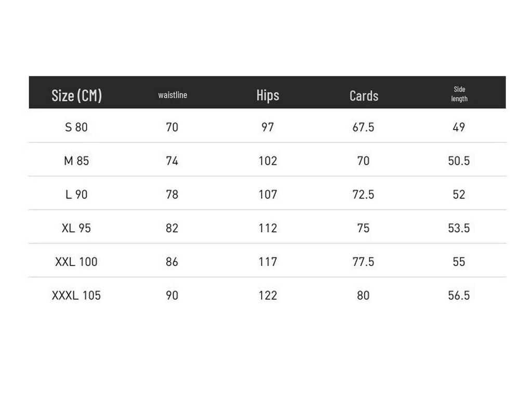This screenshot has width=532, height=399.
Task: Select the 82 waistline value
Action: click(x=172, y=228)
